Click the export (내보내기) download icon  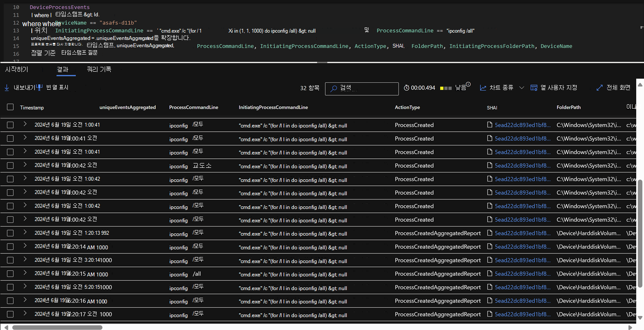pyautogui.click(x=7, y=88)
